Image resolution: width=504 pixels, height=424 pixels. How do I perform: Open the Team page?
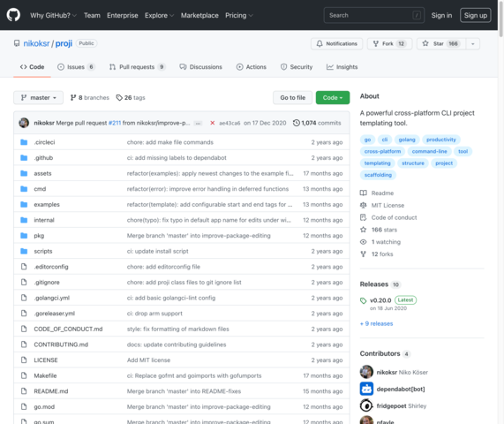(x=92, y=15)
